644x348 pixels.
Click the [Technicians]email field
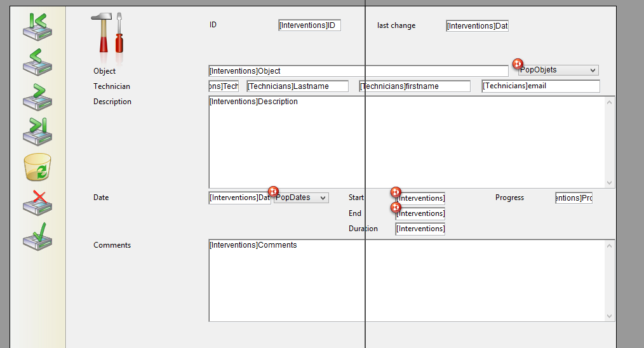tap(540, 86)
